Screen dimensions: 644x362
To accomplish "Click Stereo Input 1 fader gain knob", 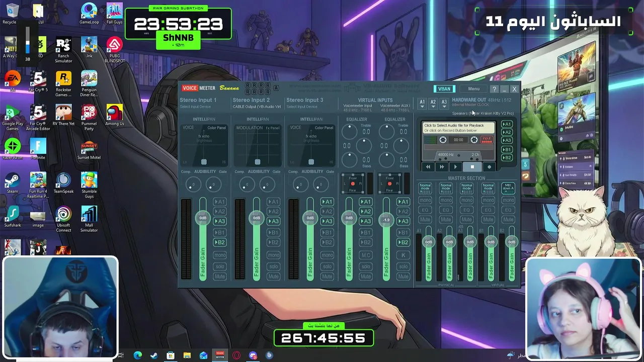I will tap(203, 218).
